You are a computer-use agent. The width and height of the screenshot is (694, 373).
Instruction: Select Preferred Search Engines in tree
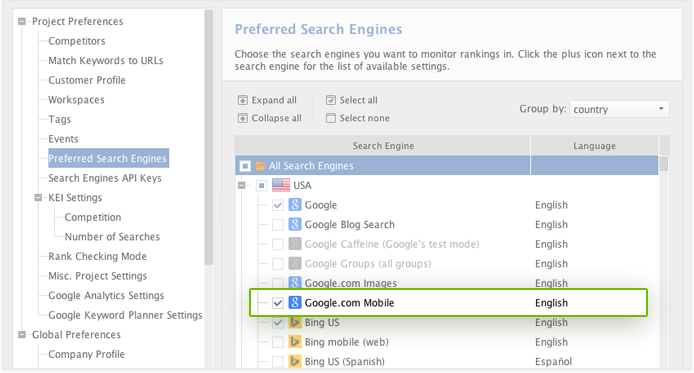108,158
